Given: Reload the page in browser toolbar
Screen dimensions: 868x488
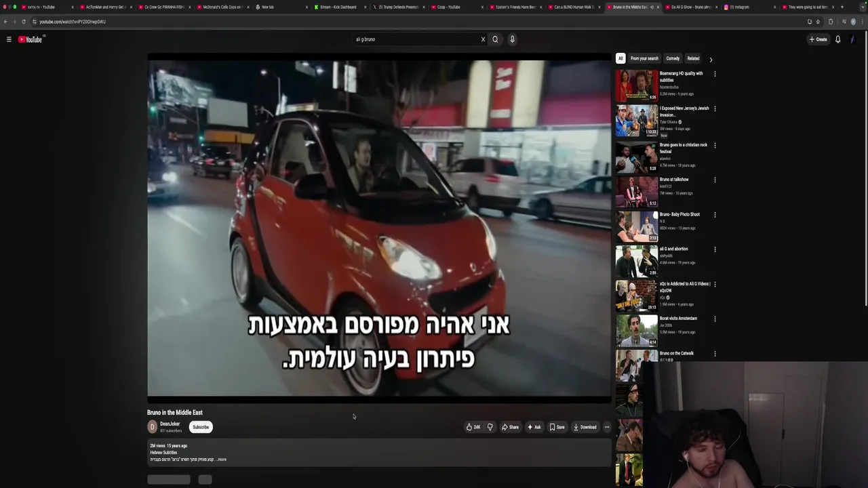Looking at the screenshot, I should [23, 22].
